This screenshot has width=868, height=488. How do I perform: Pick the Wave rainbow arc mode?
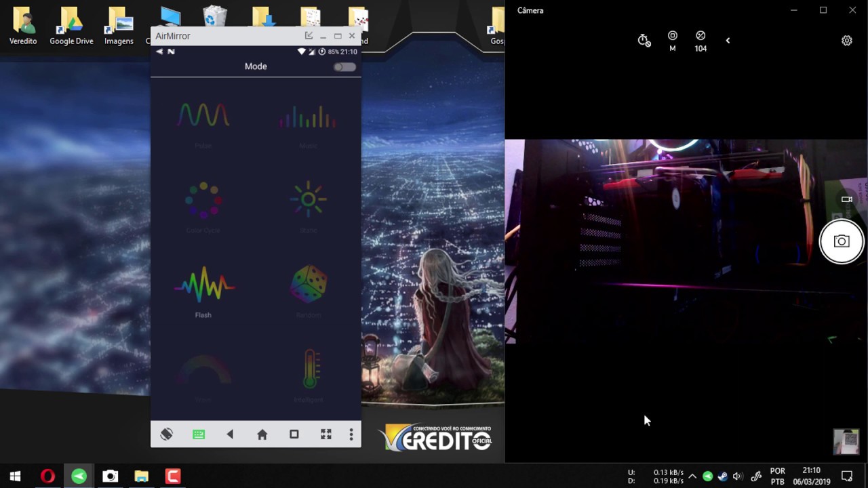click(203, 370)
